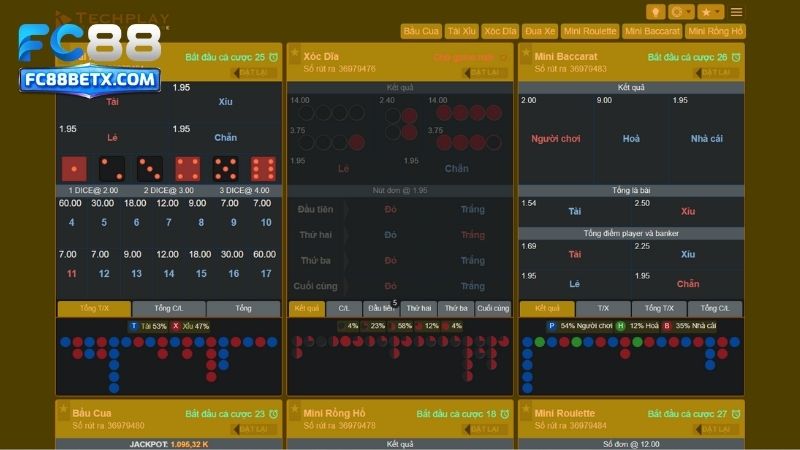Open the hamburger menu
The width and height of the screenshot is (800, 450).
click(736, 12)
